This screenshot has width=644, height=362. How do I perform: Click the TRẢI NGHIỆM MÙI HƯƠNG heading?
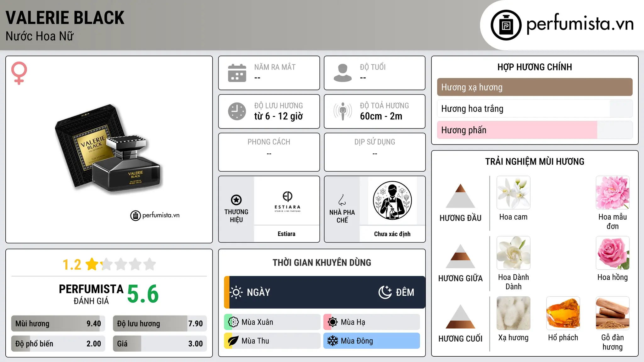pos(535,162)
